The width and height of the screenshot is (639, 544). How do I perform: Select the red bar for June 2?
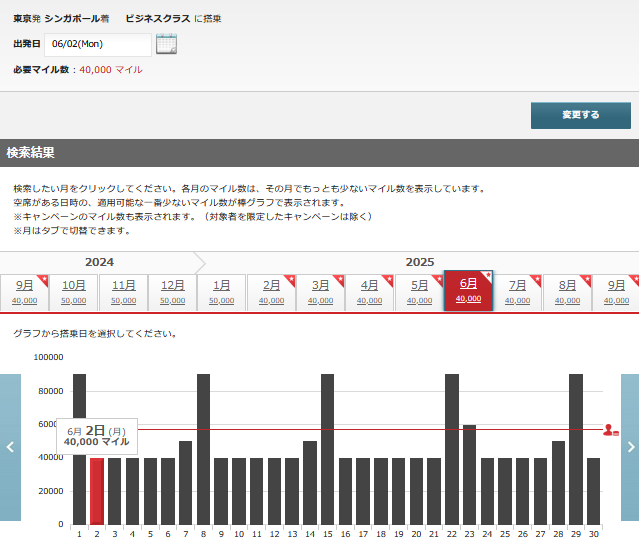point(97,490)
